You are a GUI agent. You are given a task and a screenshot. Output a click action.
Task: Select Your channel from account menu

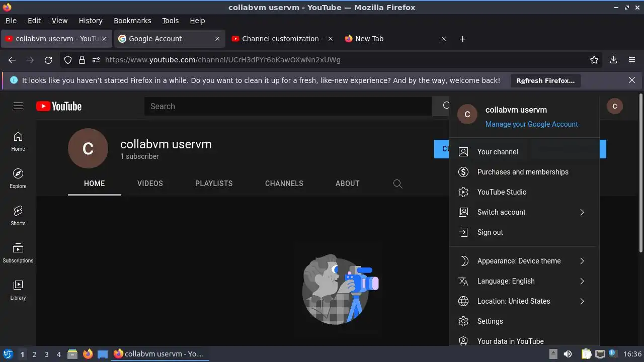524,152
